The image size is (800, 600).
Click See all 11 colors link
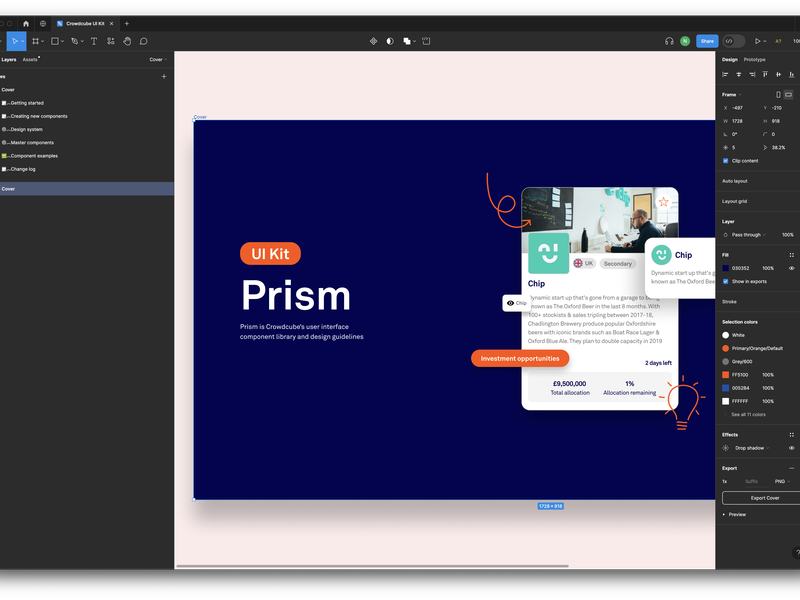pos(748,414)
